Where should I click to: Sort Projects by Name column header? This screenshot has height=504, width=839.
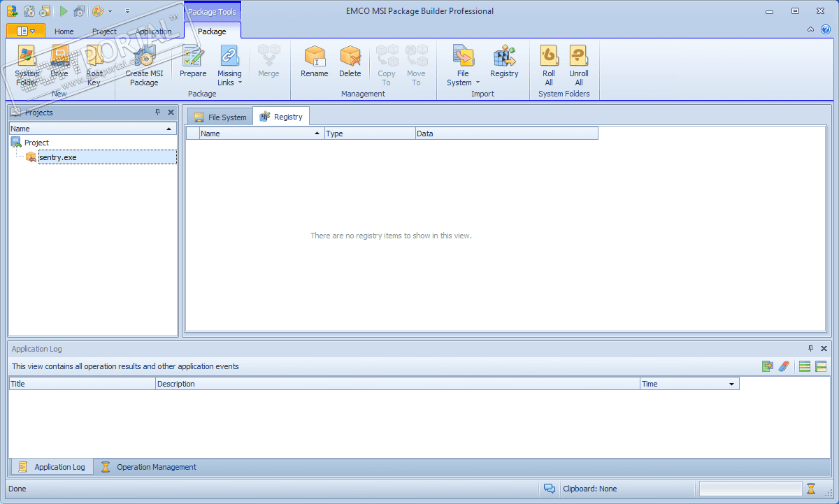(93, 129)
